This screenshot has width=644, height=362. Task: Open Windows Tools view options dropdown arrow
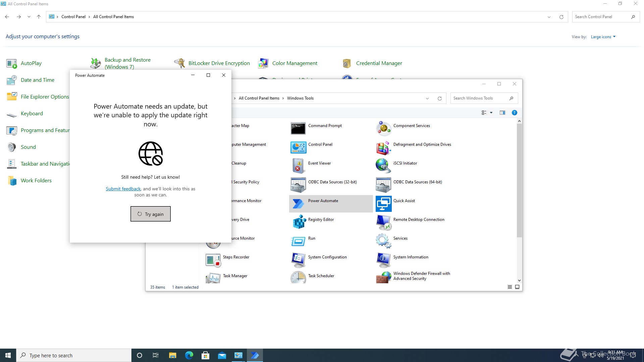point(491,113)
